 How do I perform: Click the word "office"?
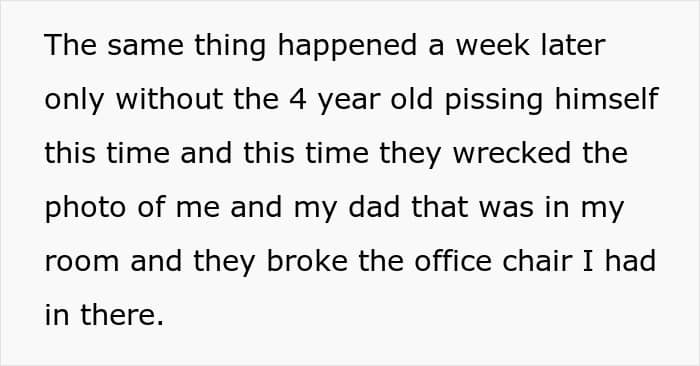click(453, 261)
